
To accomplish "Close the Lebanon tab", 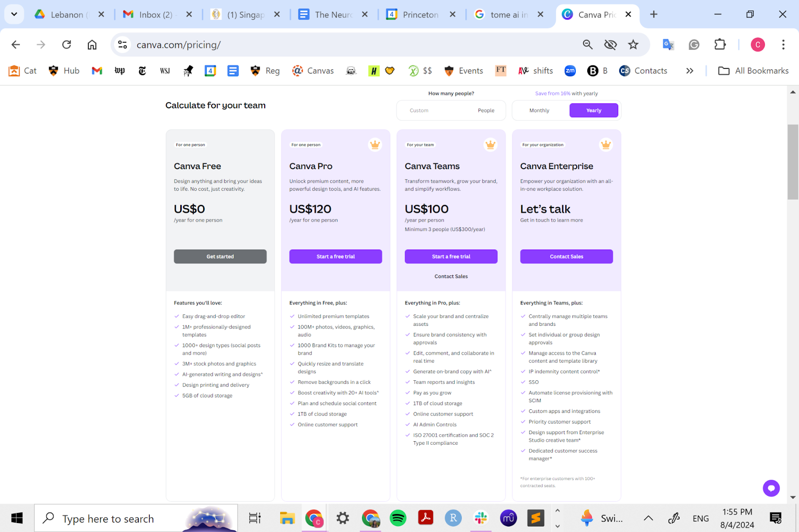I will 101,14.
